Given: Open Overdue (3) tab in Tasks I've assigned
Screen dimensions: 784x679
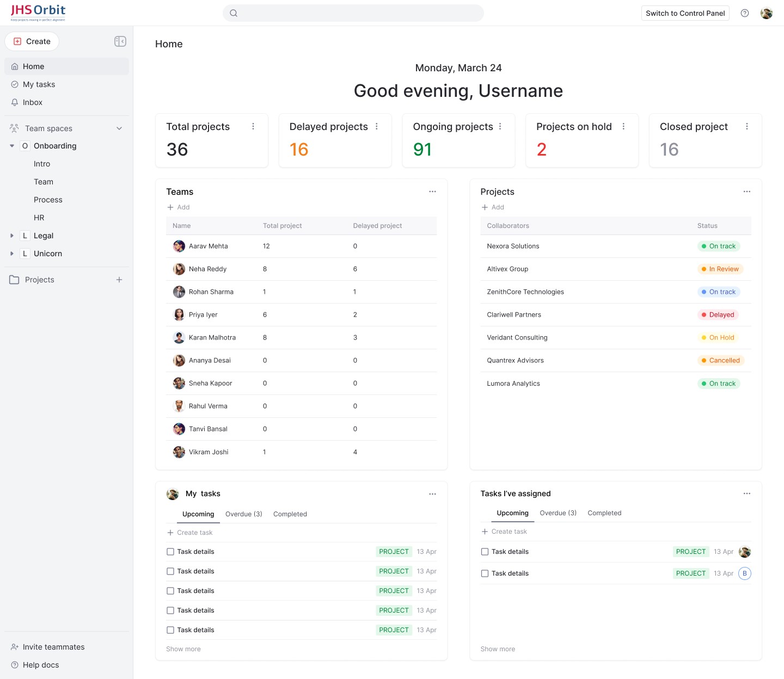Looking at the screenshot, I should (x=558, y=513).
